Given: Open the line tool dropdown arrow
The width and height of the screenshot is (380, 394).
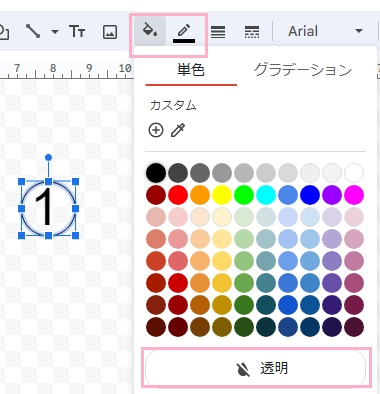Looking at the screenshot, I should (x=55, y=32).
